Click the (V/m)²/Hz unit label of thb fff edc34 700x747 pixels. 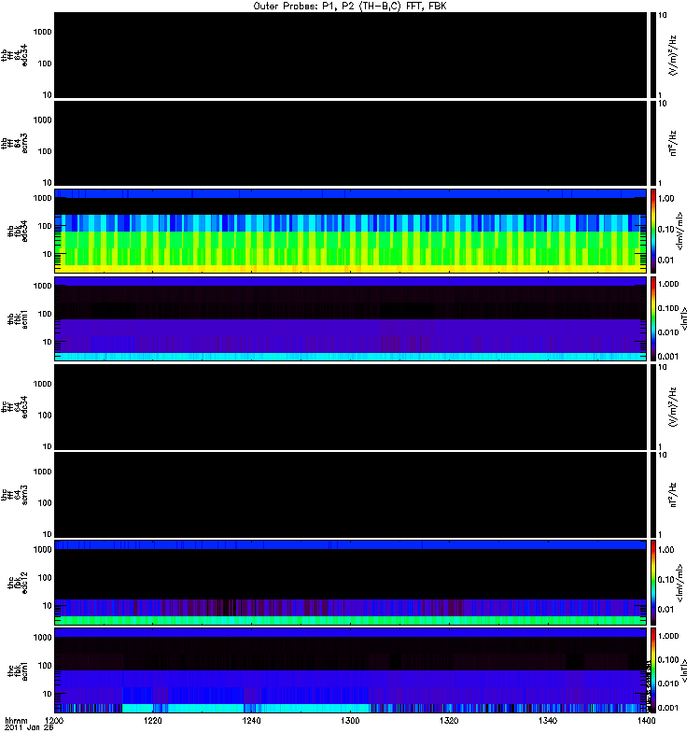coord(672,55)
